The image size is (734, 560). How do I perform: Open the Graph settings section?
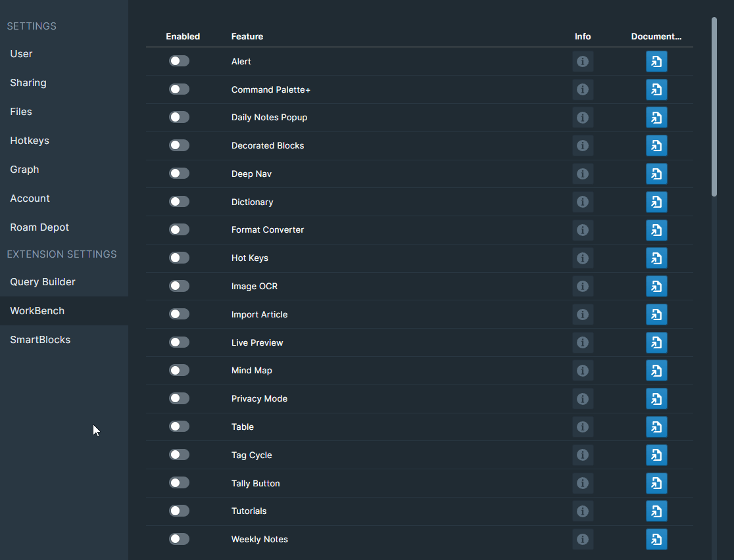pos(24,170)
